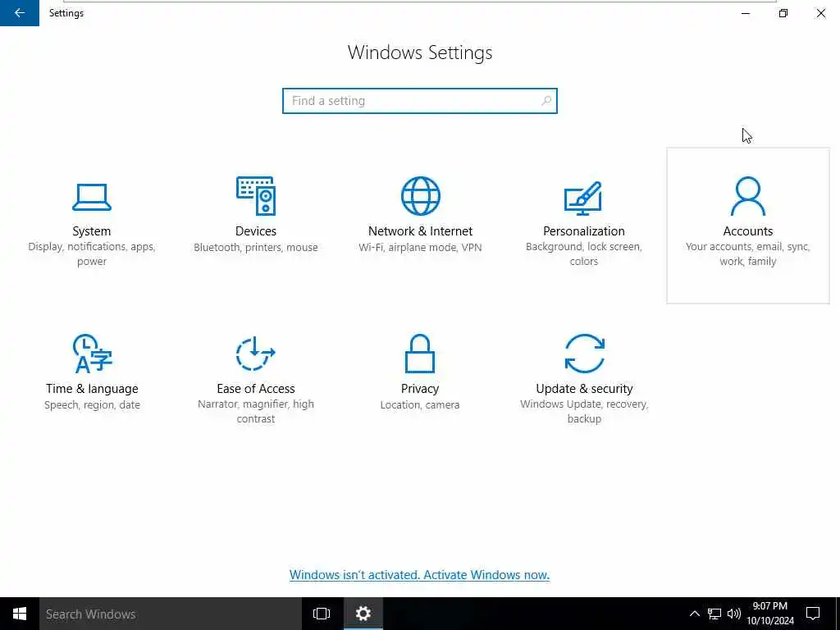Click the Personalization label
This screenshot has width=840, height=630.
tap(584, 231)
